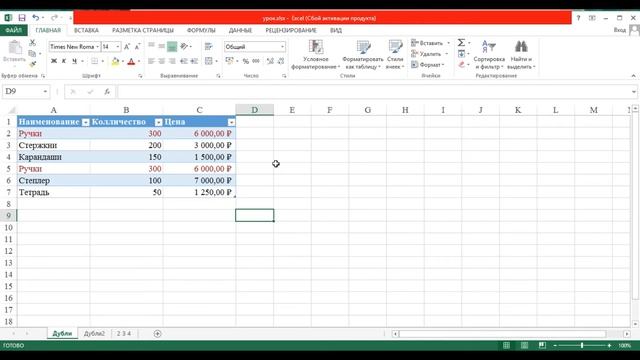The height and width of the screenshot is (360, 640).
Task: Open Sort and Filter (Сортировка и фильтр)
Action: click(x=489, y=55)
